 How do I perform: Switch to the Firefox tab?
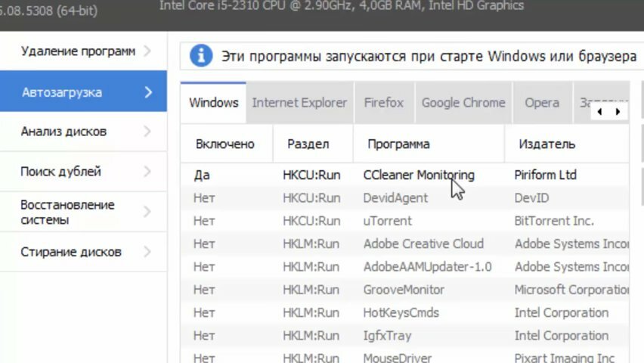click(x=384, y=102)
